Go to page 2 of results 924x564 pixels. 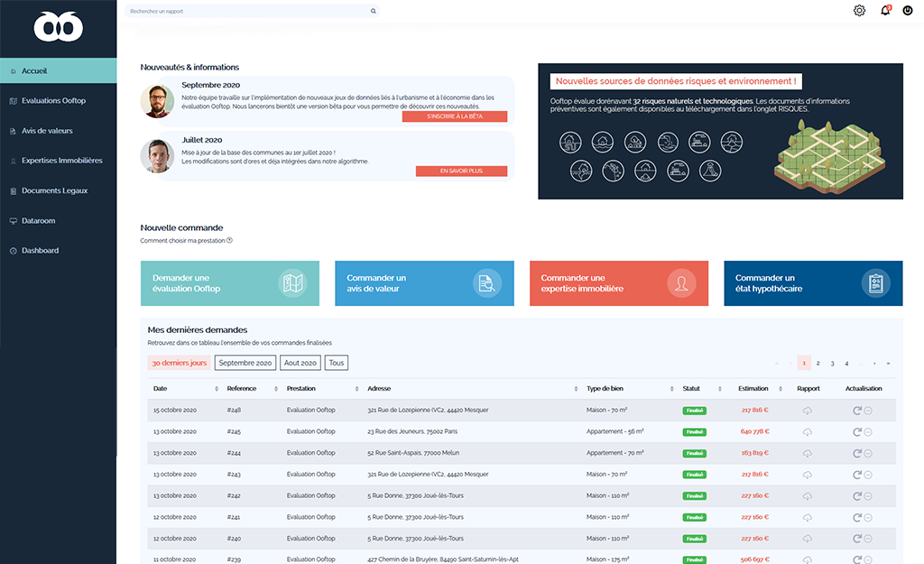818,363
